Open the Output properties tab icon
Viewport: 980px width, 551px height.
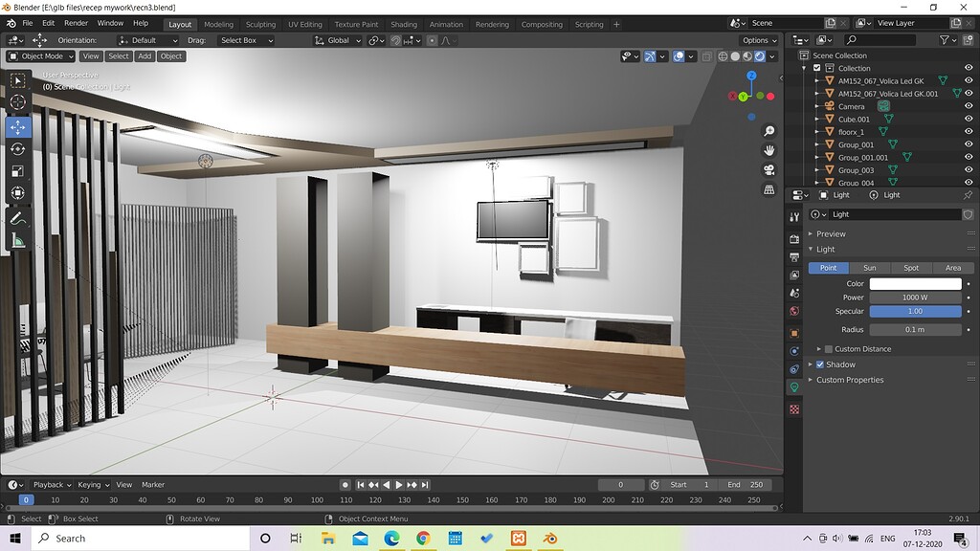794,257
